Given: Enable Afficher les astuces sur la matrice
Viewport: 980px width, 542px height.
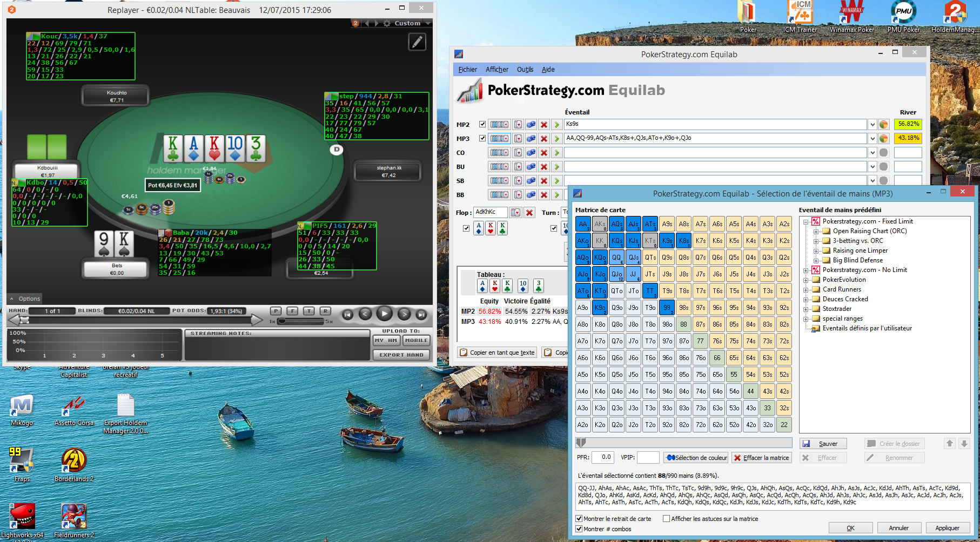Looking at the screenshot, I should click(666, 519).
